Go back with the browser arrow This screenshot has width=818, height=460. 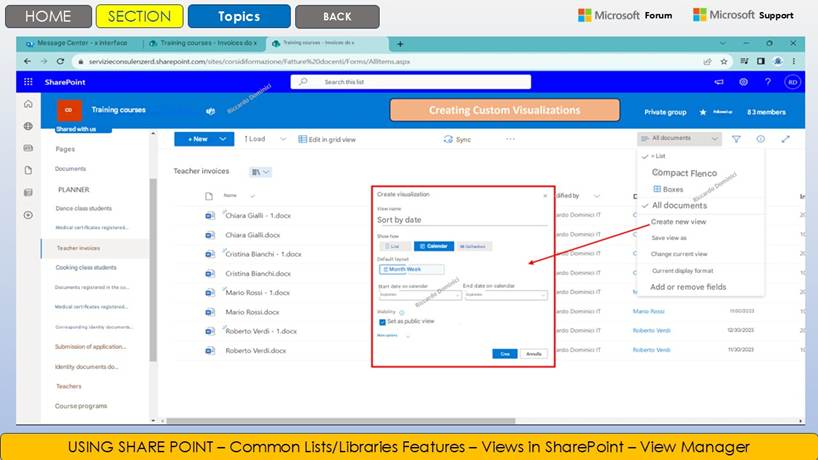(x=27, y=61)
